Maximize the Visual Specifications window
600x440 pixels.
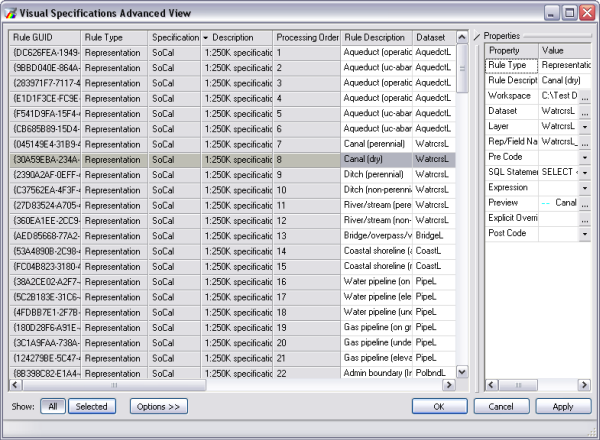569,13
